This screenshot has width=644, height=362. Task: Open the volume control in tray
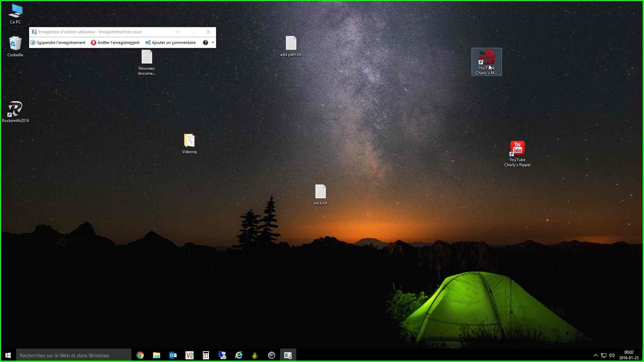pos(612,355)
